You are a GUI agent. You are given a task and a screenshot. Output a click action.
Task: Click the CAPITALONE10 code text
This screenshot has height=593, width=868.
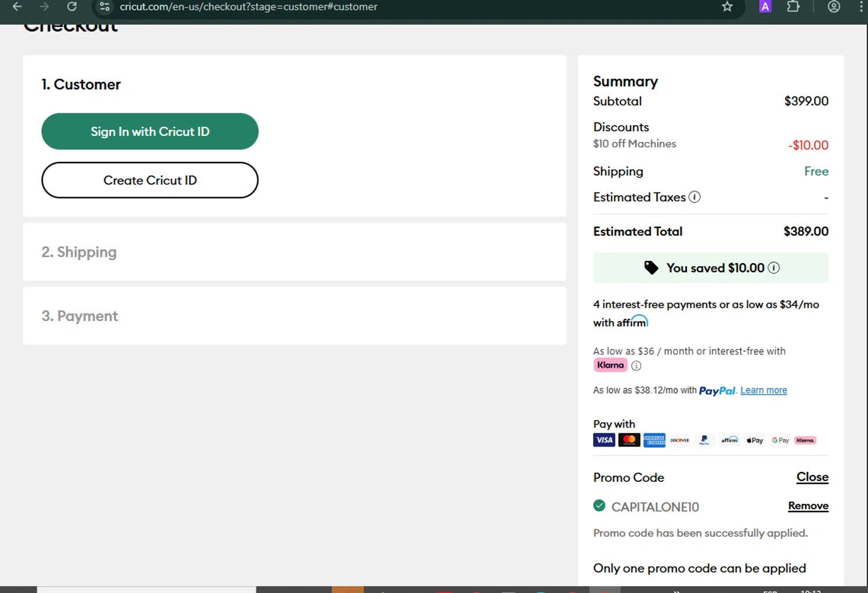655,507
